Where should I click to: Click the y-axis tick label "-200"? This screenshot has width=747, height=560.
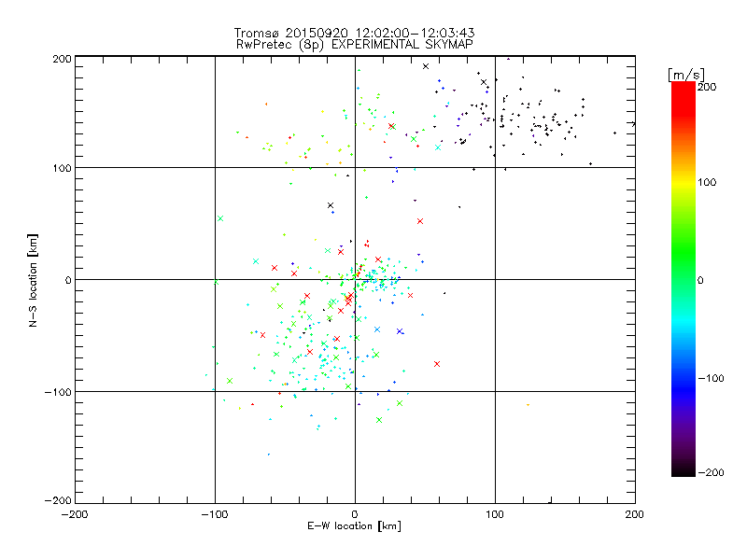[58, 500]
